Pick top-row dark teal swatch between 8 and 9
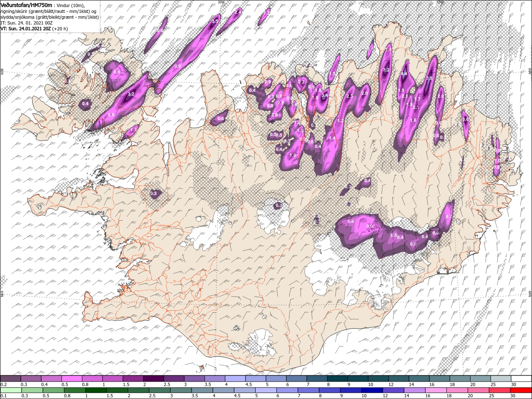Viewport: 532px width, 399px height. click(x=337, y=379)
